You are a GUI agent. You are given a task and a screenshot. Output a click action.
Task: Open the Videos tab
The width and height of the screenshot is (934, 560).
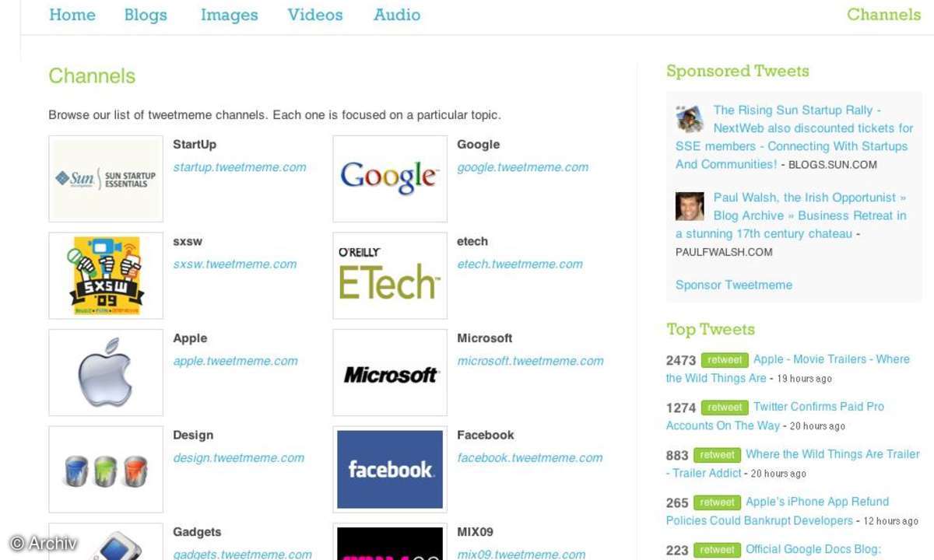click(x=315, y=15)
